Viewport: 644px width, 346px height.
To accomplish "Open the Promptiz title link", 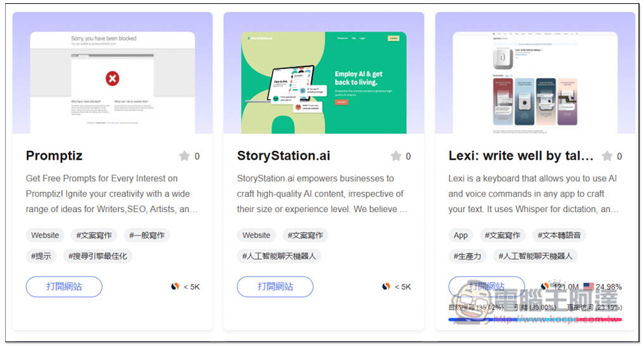I will [54, 156].
